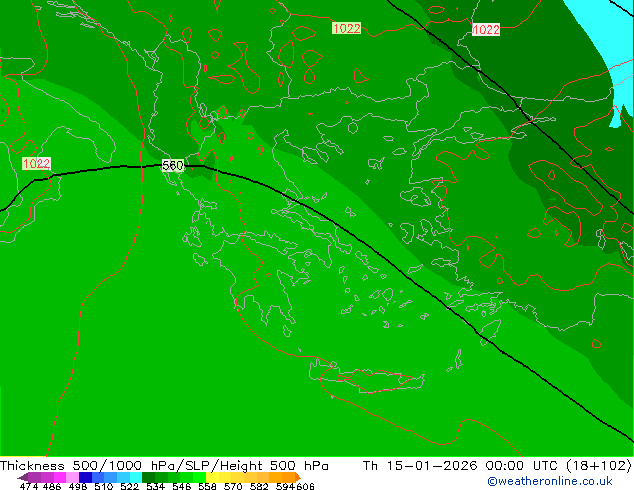This screenshot has height=490, width=634.
Task: Pick the orange arrow swatch at legend end
Action: pos(298,477)
